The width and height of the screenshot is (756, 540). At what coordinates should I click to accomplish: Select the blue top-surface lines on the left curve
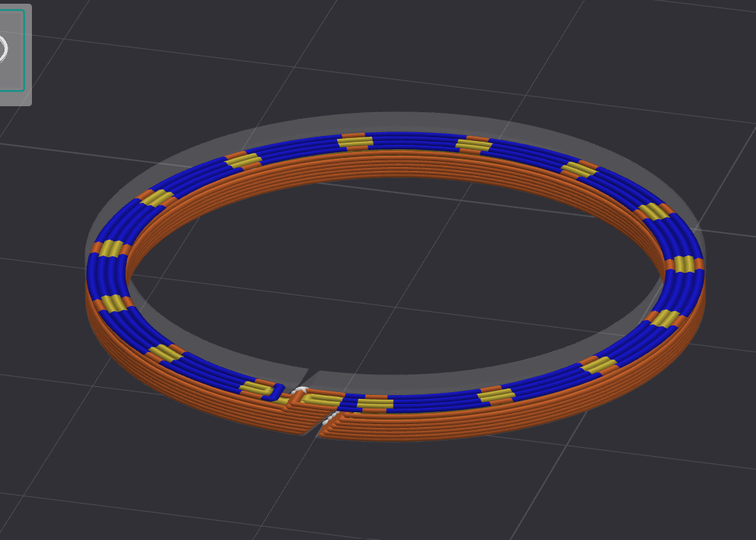coord(104,276)
